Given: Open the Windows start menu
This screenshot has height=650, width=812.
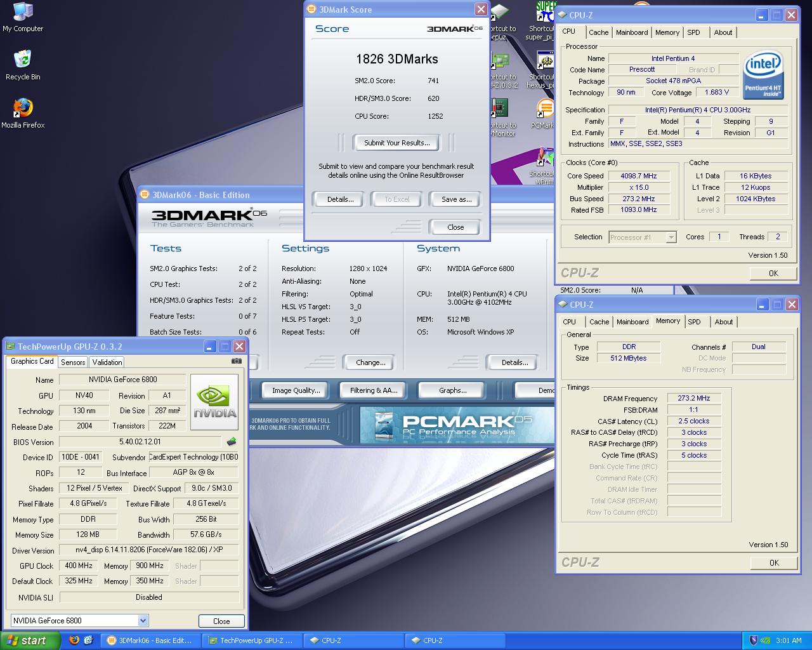Looking at the screenshot, I should (30, 640).
